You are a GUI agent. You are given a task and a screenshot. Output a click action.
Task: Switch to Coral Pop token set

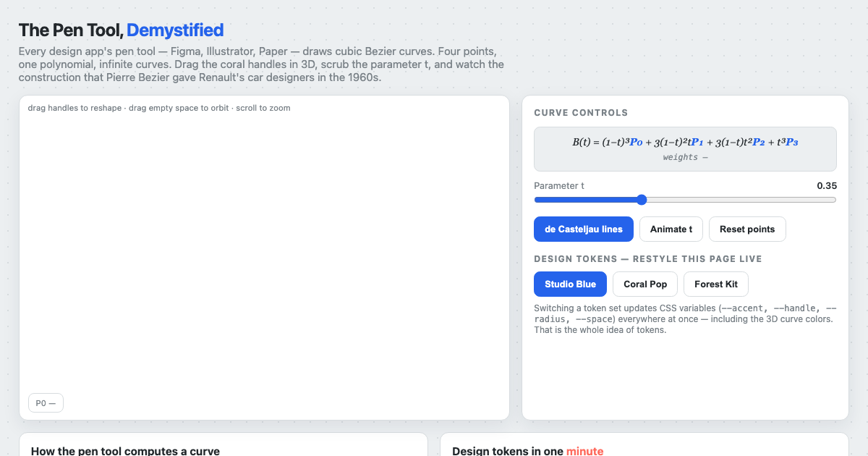pos(645,284)
